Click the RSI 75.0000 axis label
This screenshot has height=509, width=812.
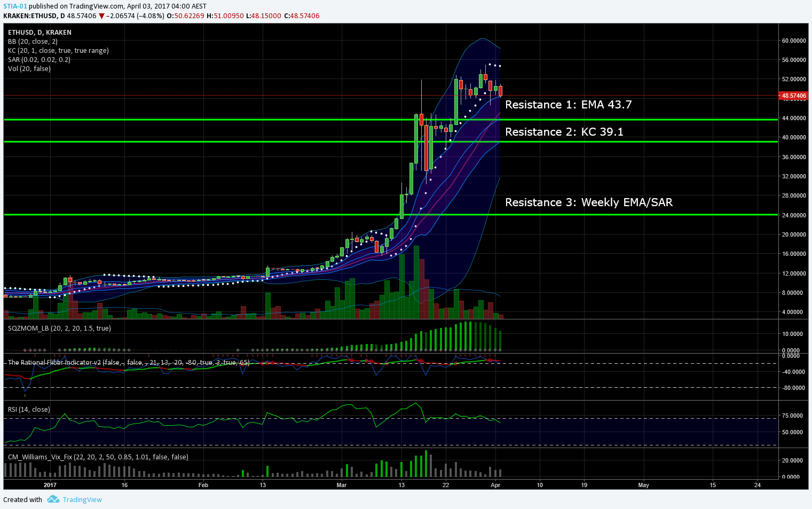coord(792,416)
